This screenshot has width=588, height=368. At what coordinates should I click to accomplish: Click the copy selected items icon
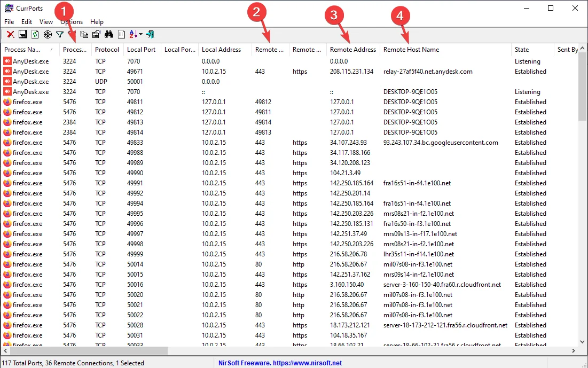click(x=84, y=35)
